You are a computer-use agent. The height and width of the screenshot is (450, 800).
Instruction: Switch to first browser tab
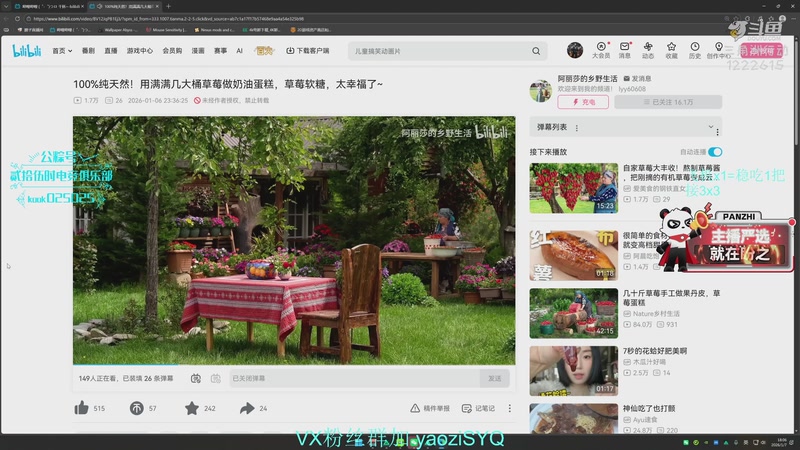coord(47,6)
